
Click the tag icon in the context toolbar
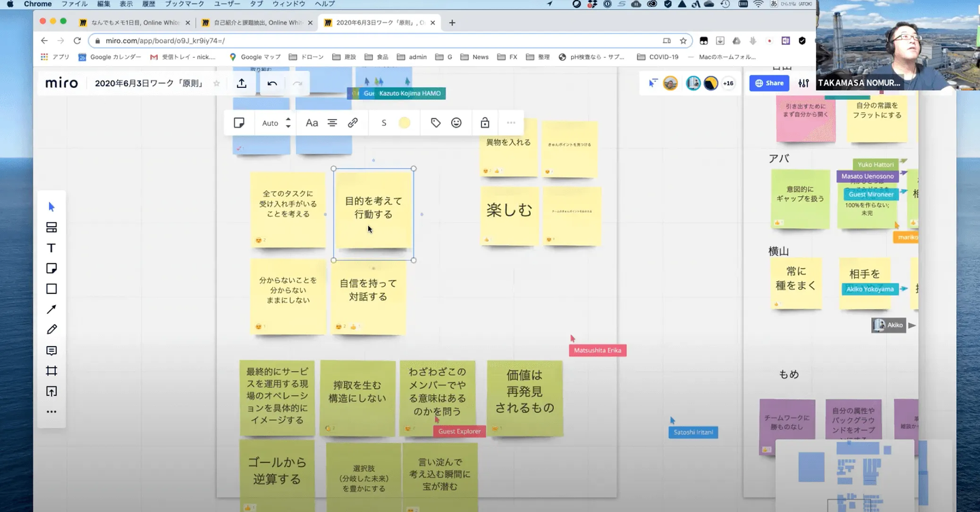point(436,123)
